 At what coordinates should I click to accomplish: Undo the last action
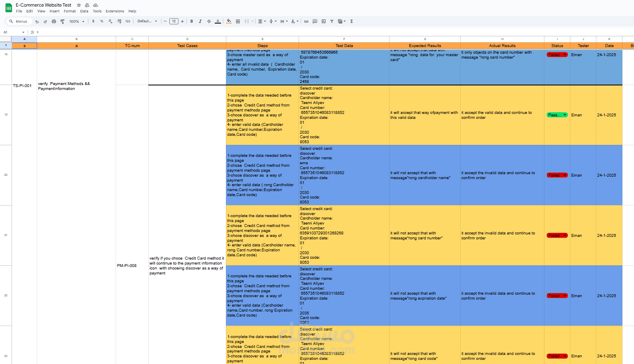tap(37, 21)
